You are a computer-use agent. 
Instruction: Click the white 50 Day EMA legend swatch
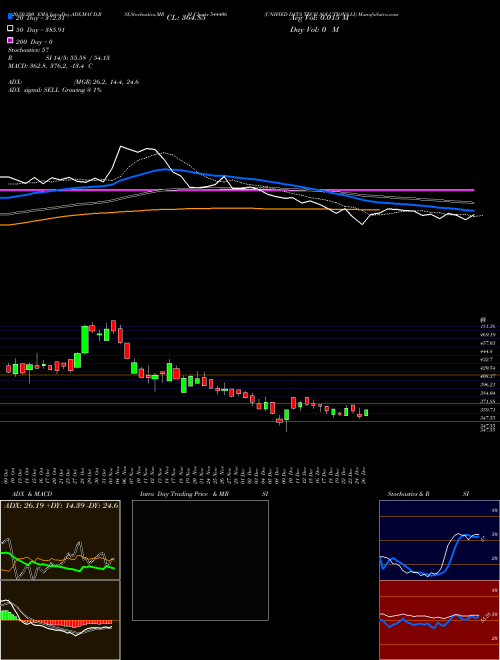tap(10, 29)
